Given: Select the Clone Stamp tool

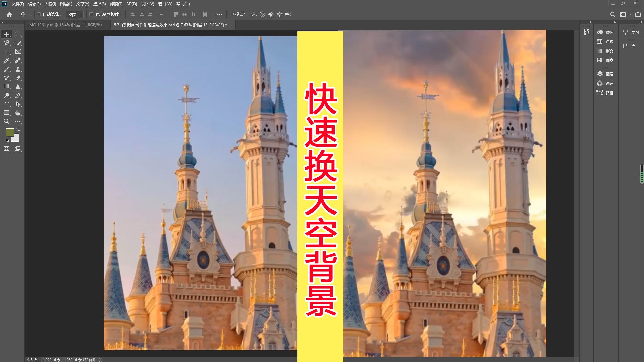Looking at the screenshot, I should [18, 69].
